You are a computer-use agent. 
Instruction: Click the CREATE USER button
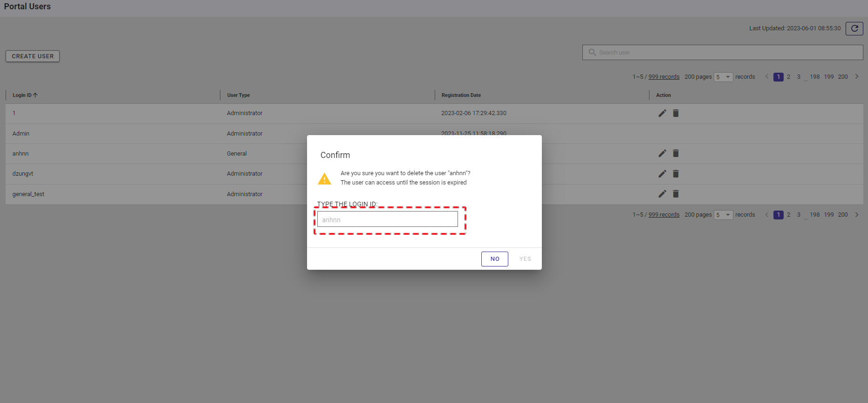pyautogui.click(x=33, y=56)
